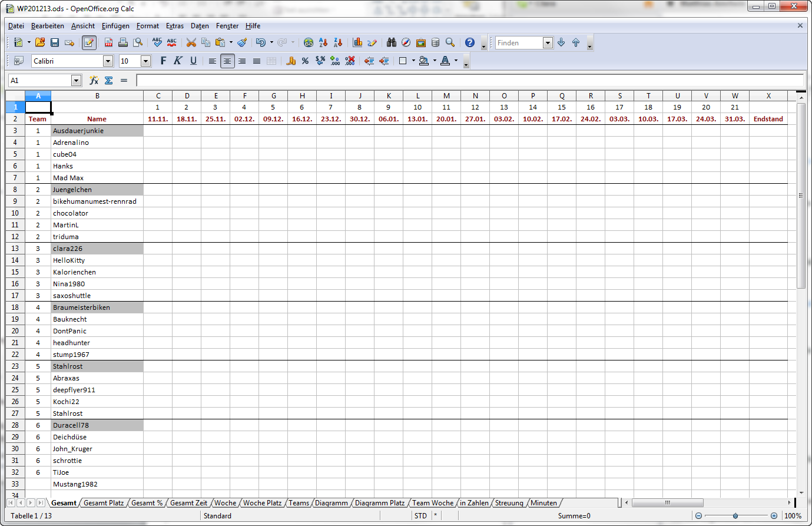Toggle automatic spellcheck (red wavy ABC)
This screenshot has width=812, height=526.
[x=172, y=42]
